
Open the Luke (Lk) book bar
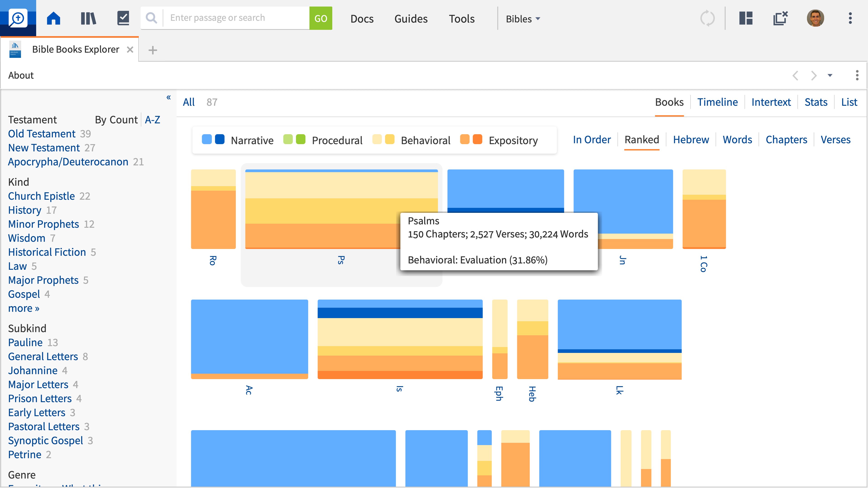[619, 339]
